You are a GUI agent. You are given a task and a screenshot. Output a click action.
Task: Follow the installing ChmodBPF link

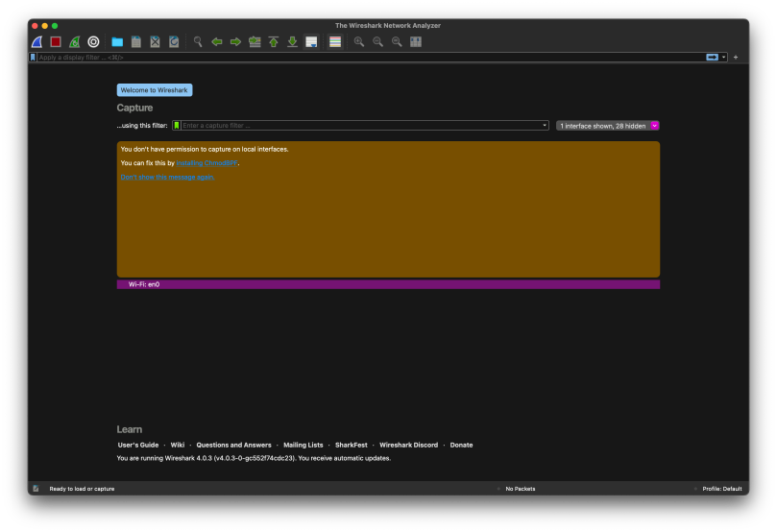(207, 163)
